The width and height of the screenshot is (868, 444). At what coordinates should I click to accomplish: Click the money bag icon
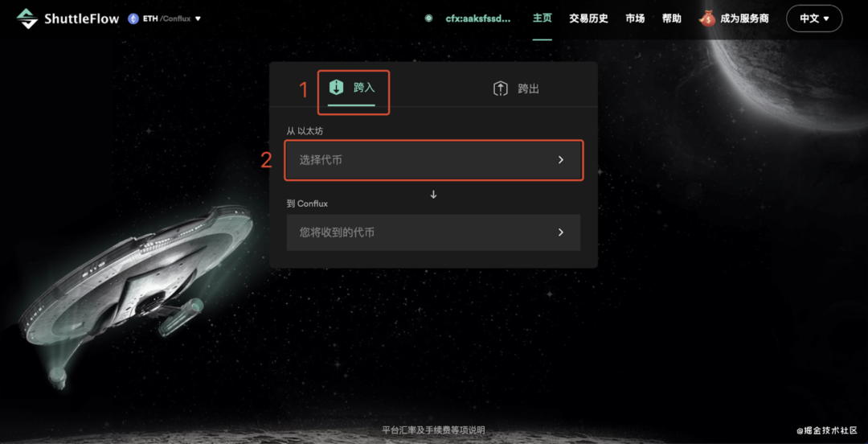[707, 18]
